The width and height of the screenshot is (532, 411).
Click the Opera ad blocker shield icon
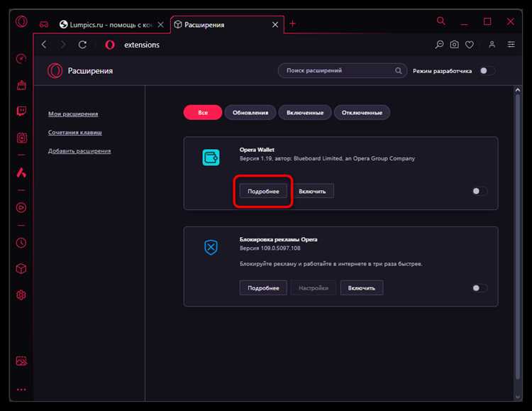click(x=211, y=247)
